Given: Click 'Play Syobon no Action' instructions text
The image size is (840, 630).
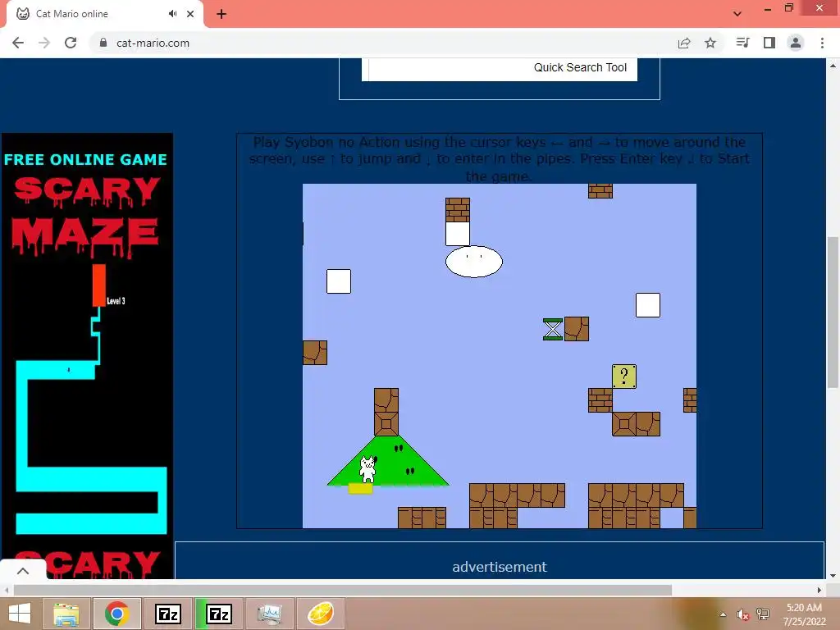Looking at the screenshot, I should click(500, 159).
